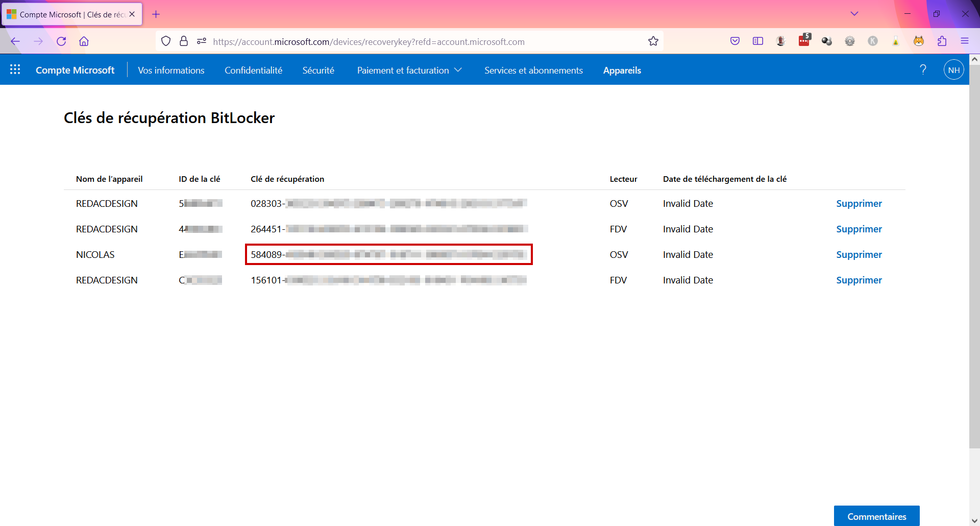The image size is (980, 526).
Task: Click REDACDESIGN in the 264451 row
Action: point(107,229)
